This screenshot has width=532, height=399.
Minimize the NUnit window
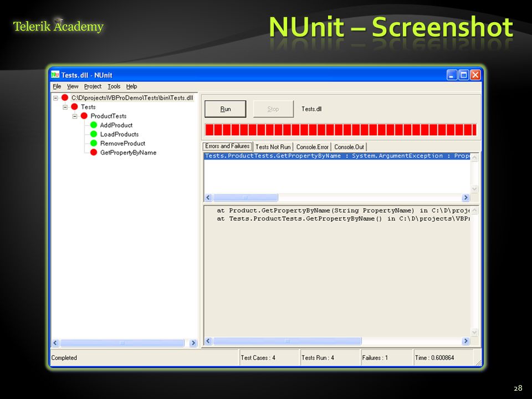point(452,75)
